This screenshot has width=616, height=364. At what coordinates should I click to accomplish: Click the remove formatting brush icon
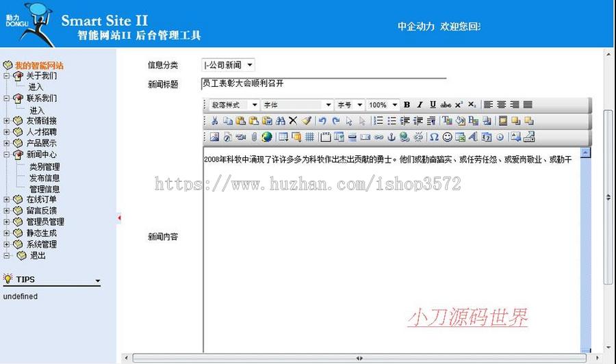click(307, 121)
